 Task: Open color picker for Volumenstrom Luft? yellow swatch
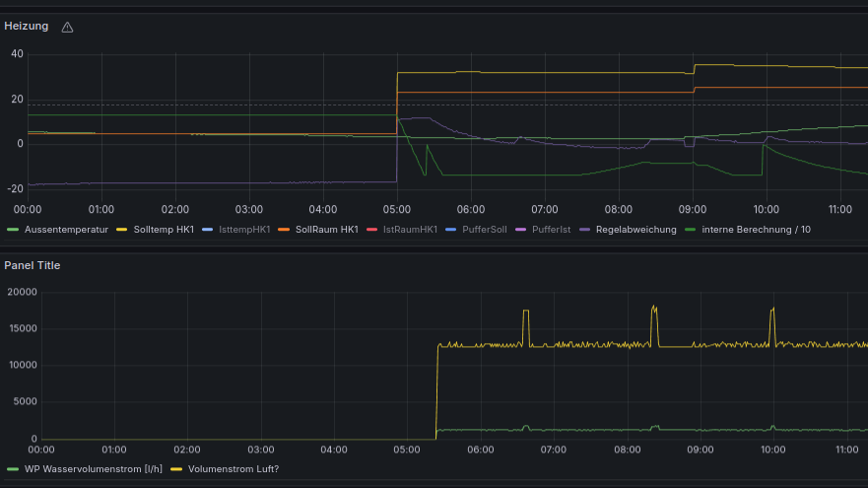click(176, 469)
